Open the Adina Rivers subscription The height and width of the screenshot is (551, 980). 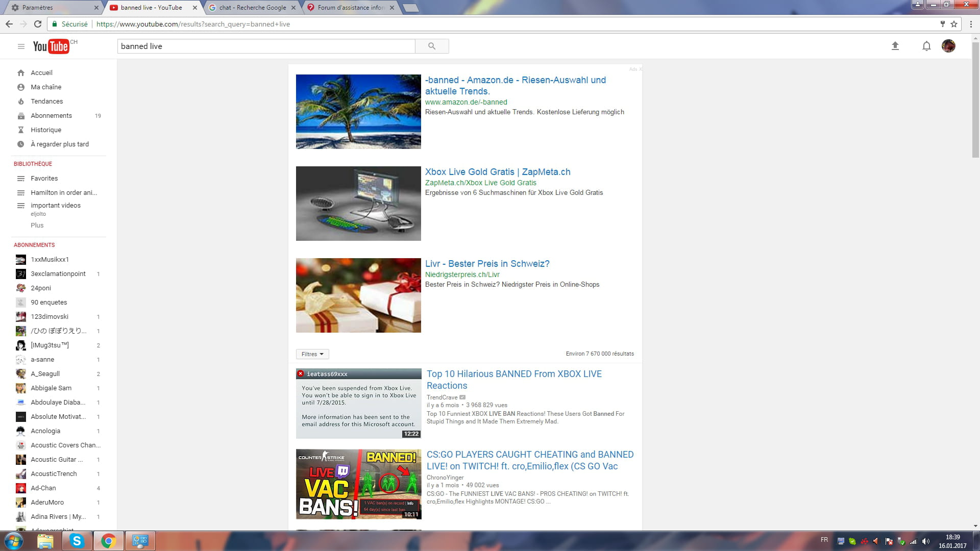[x=59, y=517]
